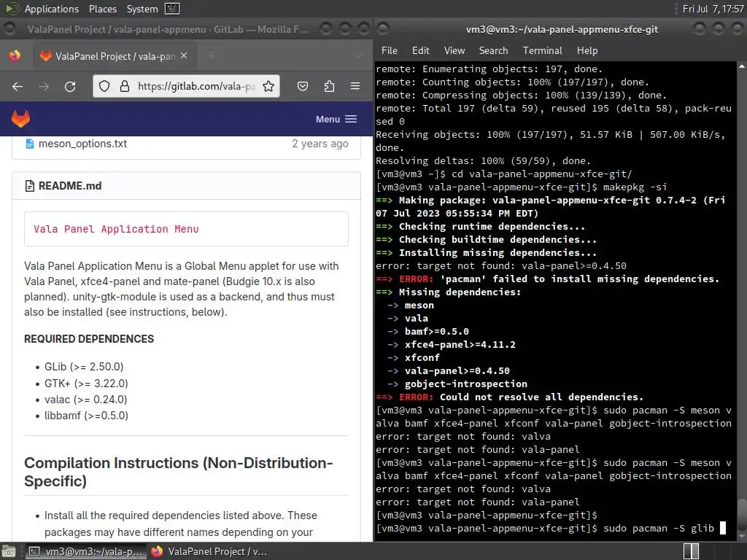
Task: Reload the GitLab page
Action: (x=70, y=86)
